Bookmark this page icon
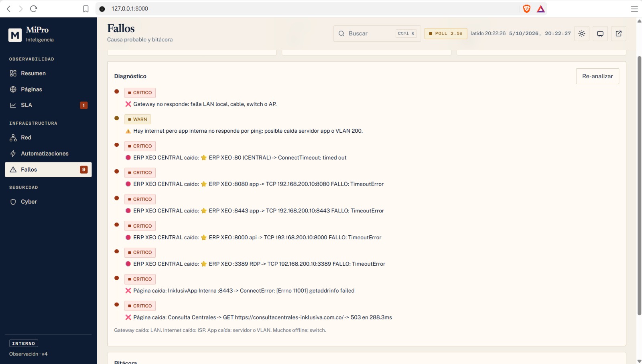The image size is (642, 364). pyautogui.click(x=85, y=9)
